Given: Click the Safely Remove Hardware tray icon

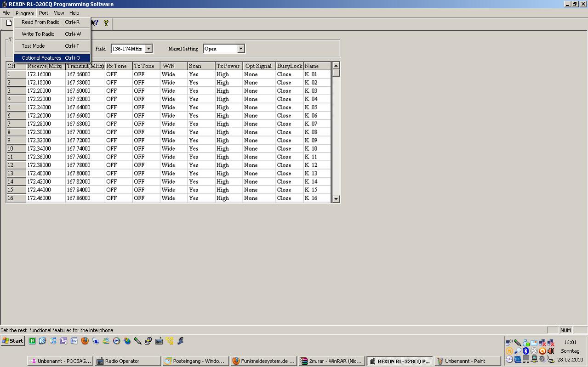Looking at the screenshot, I should coord(550,359).
